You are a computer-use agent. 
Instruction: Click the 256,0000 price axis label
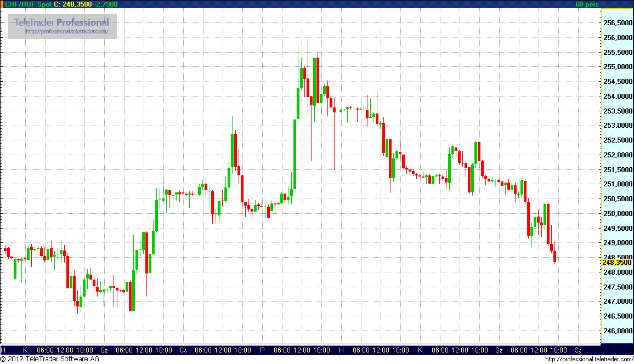[617, 38]
